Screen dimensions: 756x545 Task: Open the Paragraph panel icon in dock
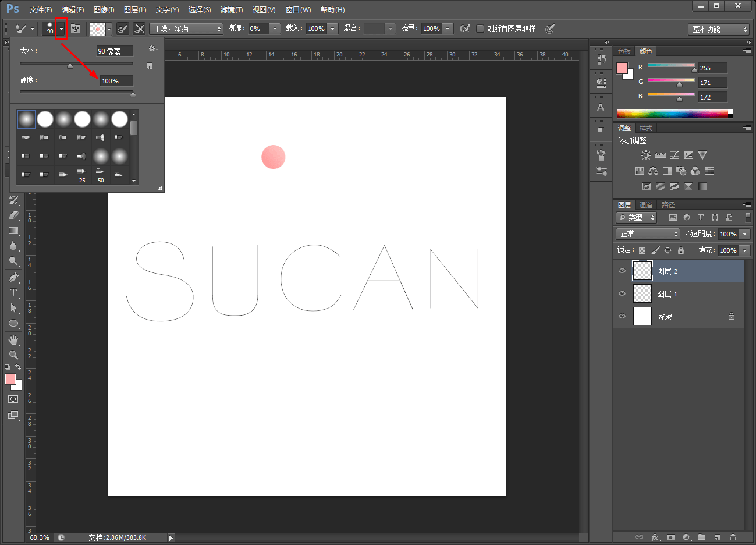pyautogui.click(x=601, y=131)
